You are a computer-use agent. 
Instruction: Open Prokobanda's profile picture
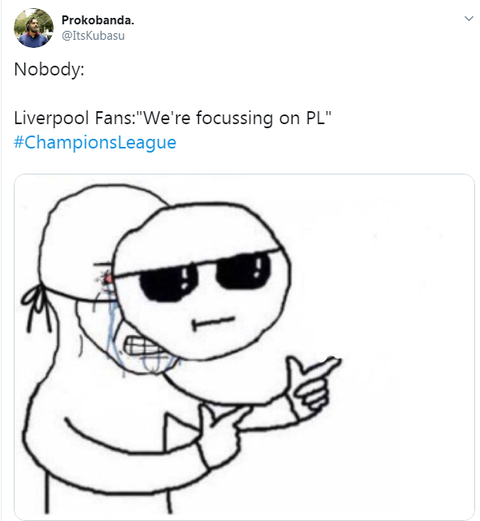pos(33,28)
